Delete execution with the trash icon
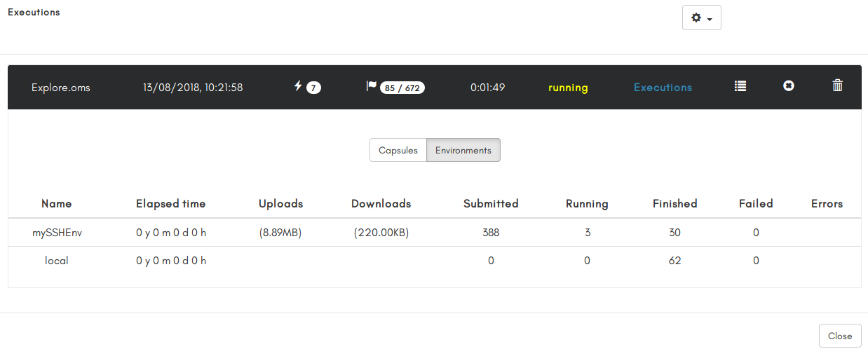Image resolution: width=868 pixels, height=356 pixels. coord(837,85)
